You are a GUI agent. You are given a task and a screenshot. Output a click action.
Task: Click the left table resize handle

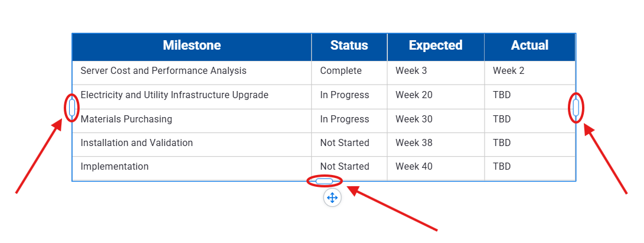coord(72,108)
